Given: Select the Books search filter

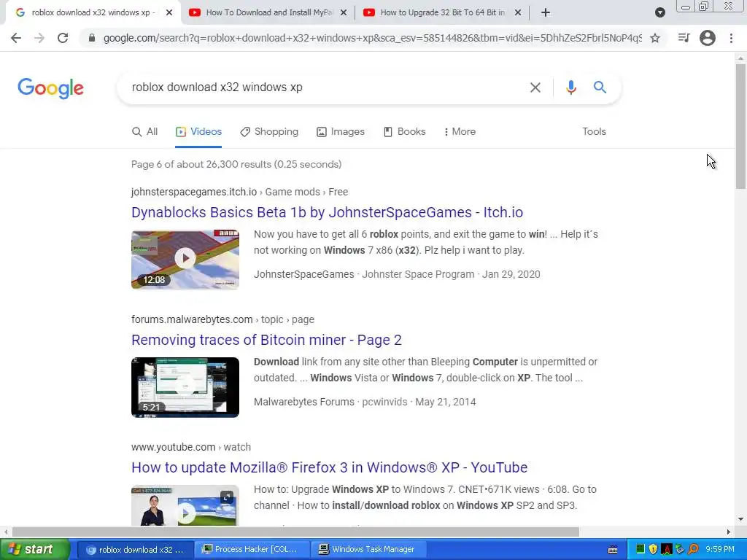Looking at the screenshot, I should click(x=404, y=132).
